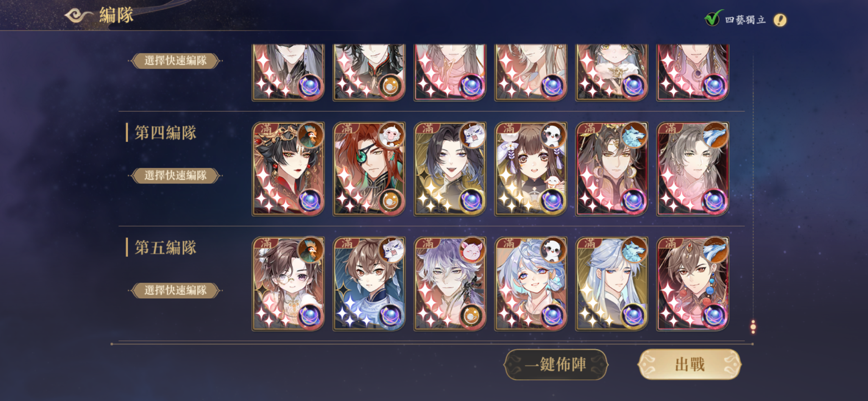This screenshot has height=401, width=868.
Task: Open 選擇快速編隊 for 第五編隊
Action: pyautogui.click(x=175, y=290)
